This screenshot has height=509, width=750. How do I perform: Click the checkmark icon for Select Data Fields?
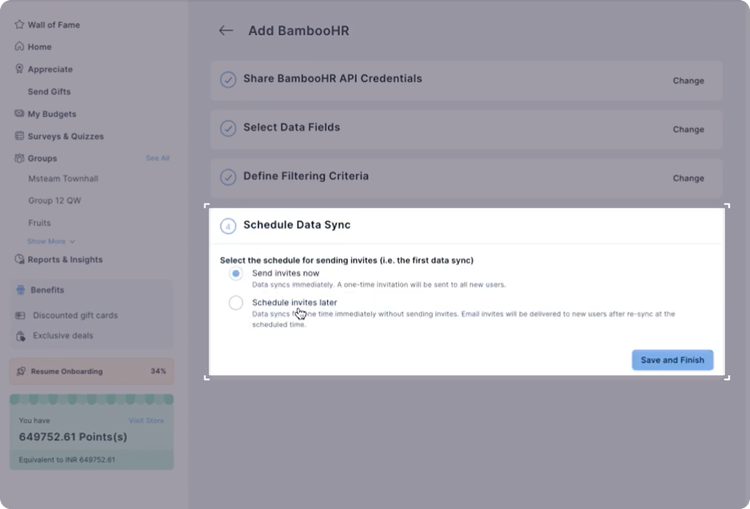228,128
